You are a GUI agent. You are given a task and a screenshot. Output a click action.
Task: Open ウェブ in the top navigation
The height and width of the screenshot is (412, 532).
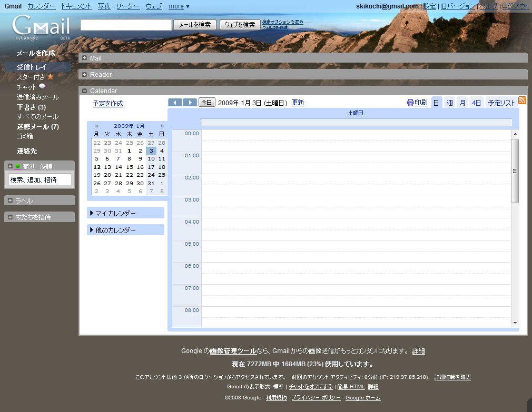coord(154,6)
